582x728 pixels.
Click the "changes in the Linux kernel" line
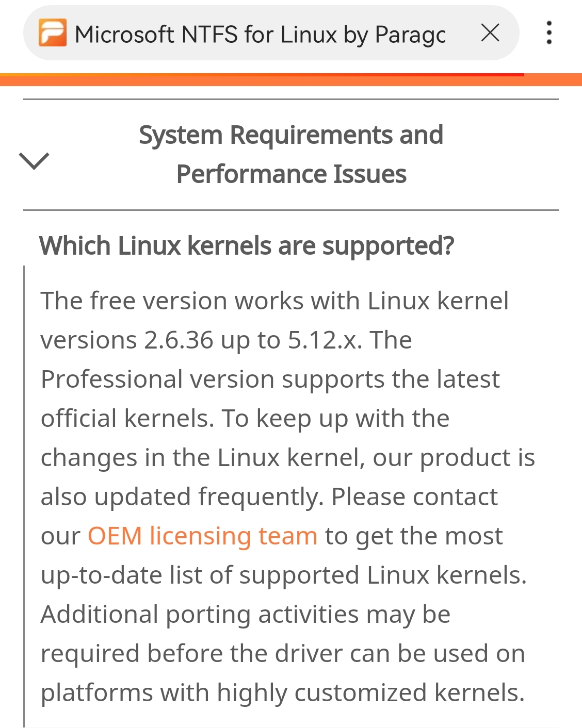[288, 458]
